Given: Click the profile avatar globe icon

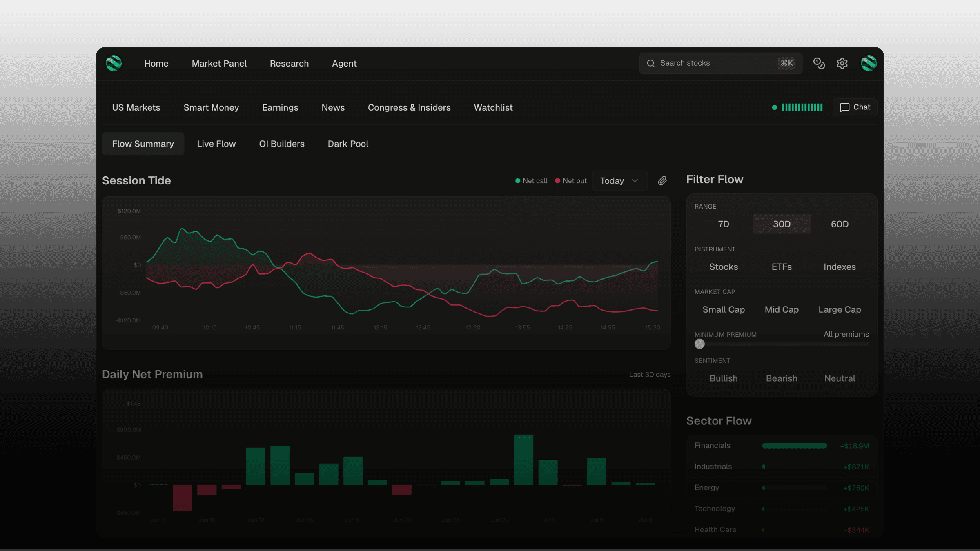Looking at the screenshot, I should [x=869, y=63].
